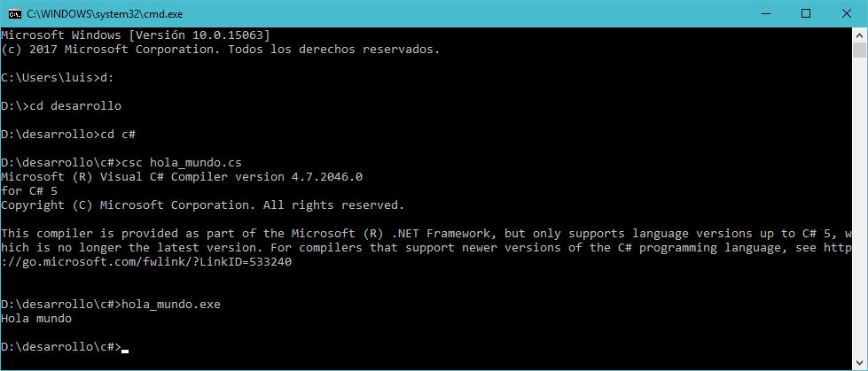Close the command prompt window
Image resolution: width=868 pixels, height=371 pixels.
(846, 13)
